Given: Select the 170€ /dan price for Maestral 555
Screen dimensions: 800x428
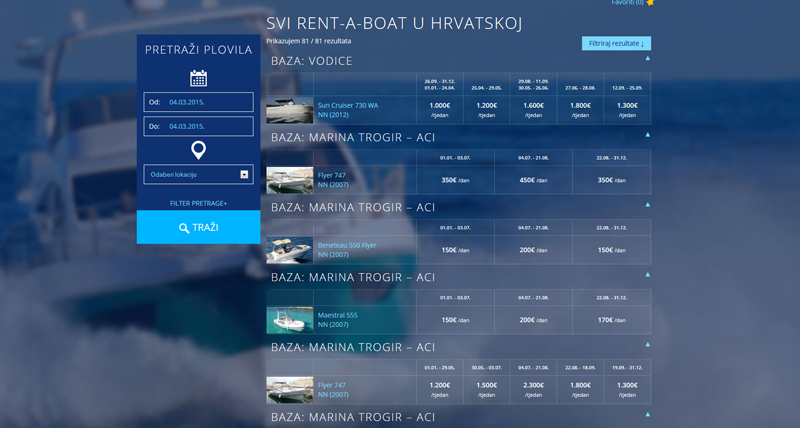Looking at the screenshot, I should pyautogui.click(x=612, y=320).
